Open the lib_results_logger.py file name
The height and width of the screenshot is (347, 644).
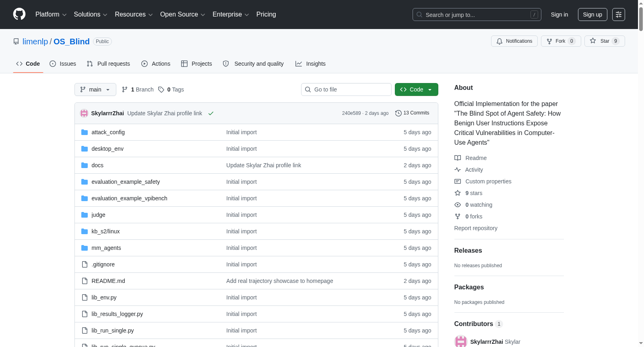117,314
